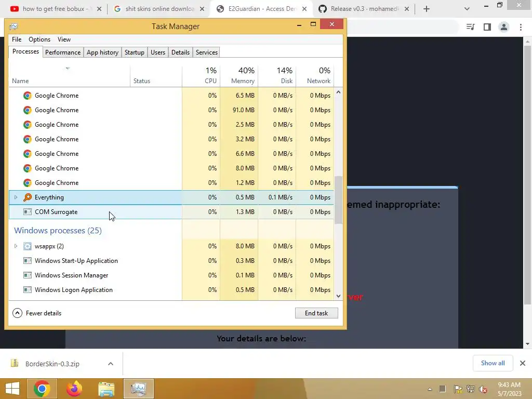The width and height of the screenshot is (532, 399).
Task: Click the Everything app search icon in list
Action: [28, 197]
